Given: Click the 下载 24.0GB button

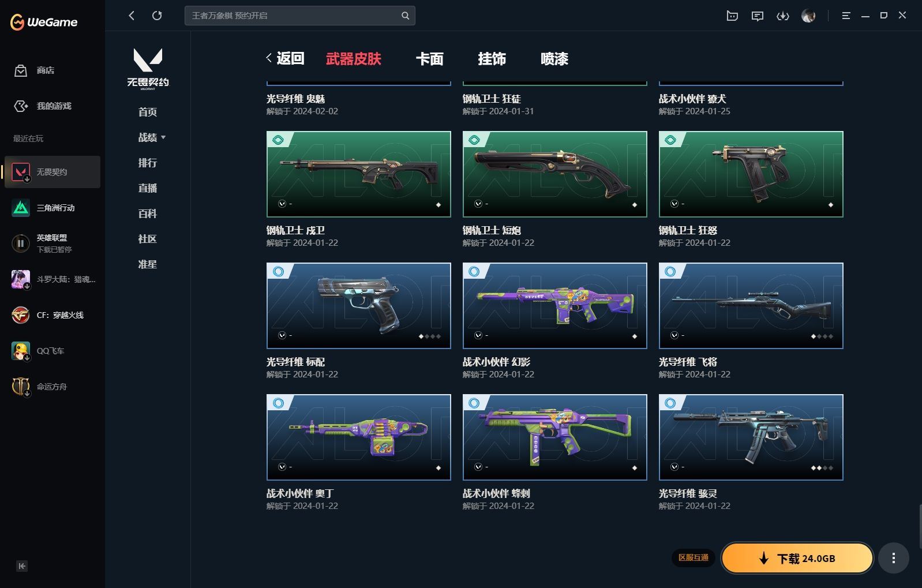Looking at the screenshot, I should point(797,558).
